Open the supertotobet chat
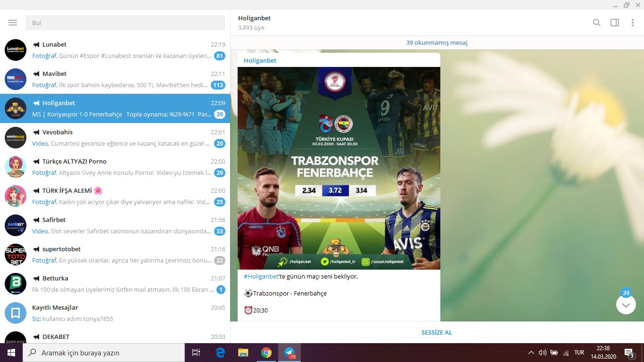Viewport: 644px width, 362px height. pyautogui.click(x=115, y=255)
